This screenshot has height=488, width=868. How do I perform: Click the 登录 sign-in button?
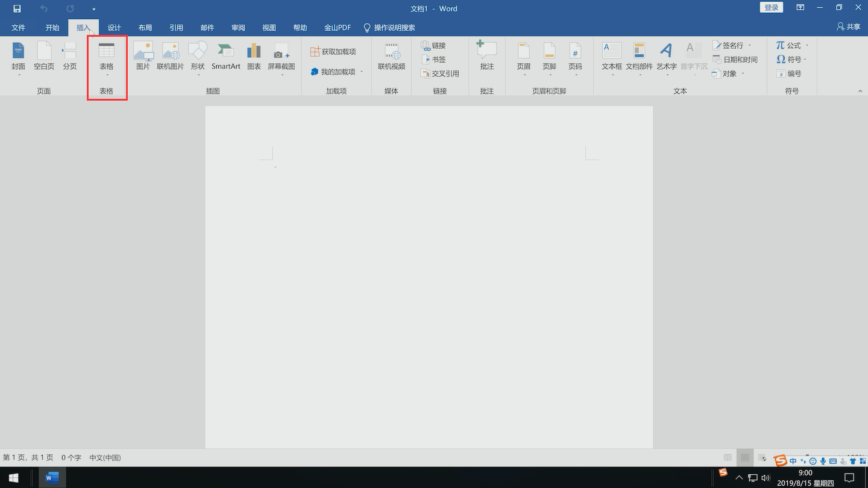(x=772, y=7)
